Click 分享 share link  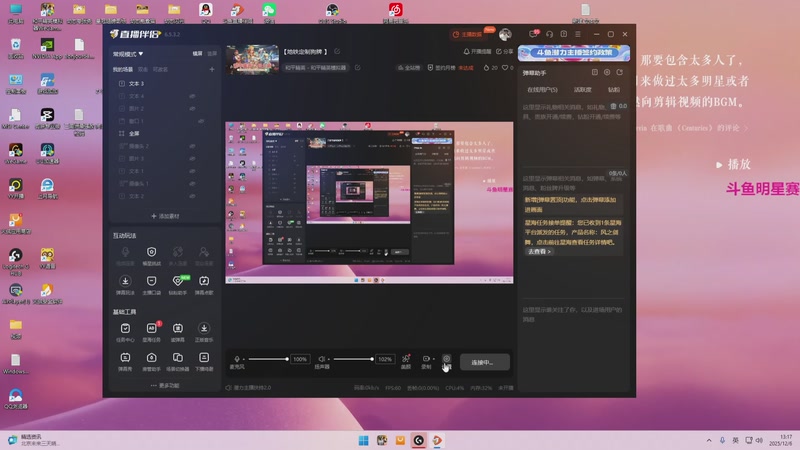click(504, 52)
